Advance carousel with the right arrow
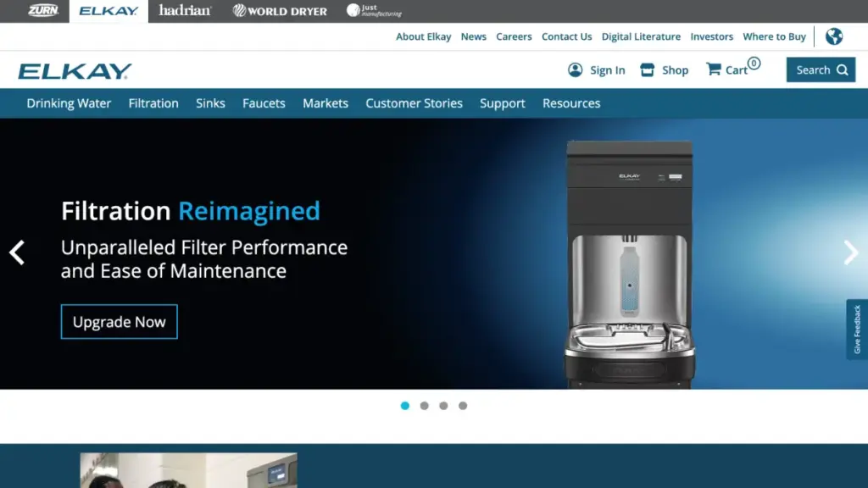The height and width of the screenshot is (488, 868). coord(851,252)
